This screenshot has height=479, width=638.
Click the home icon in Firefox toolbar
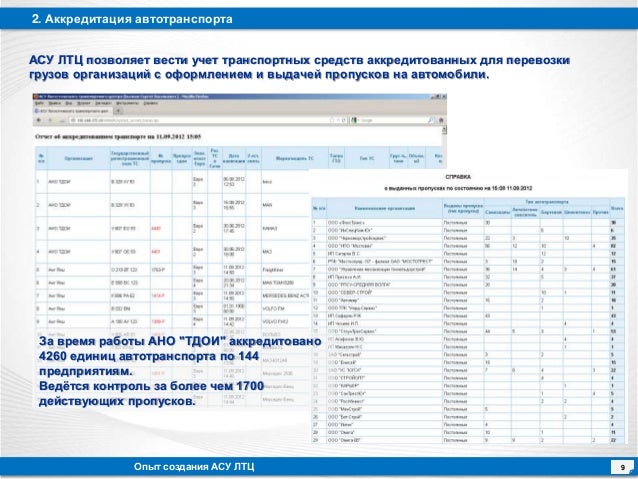pyautogui.click(x=441, y=120)
